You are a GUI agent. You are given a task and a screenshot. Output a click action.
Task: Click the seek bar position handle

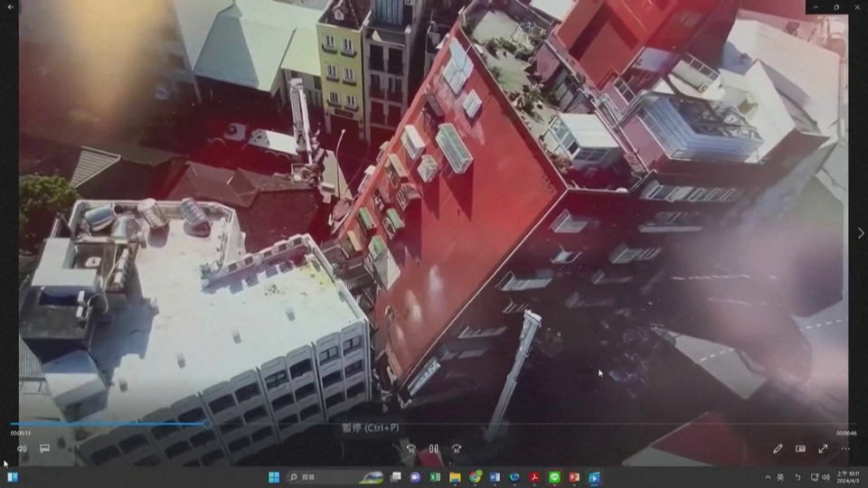tap(207, 424)
